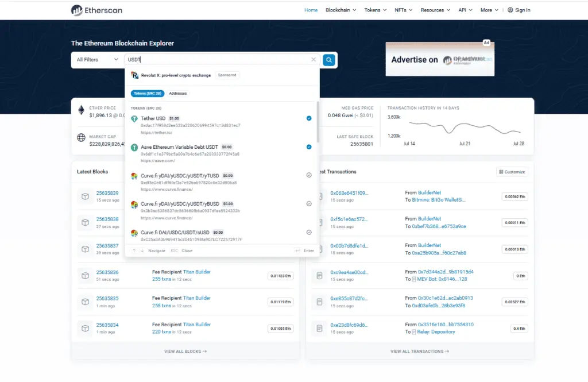Click transaction icon for 0xe855c87d2fc
588x382 pixels.
point(319,302)
